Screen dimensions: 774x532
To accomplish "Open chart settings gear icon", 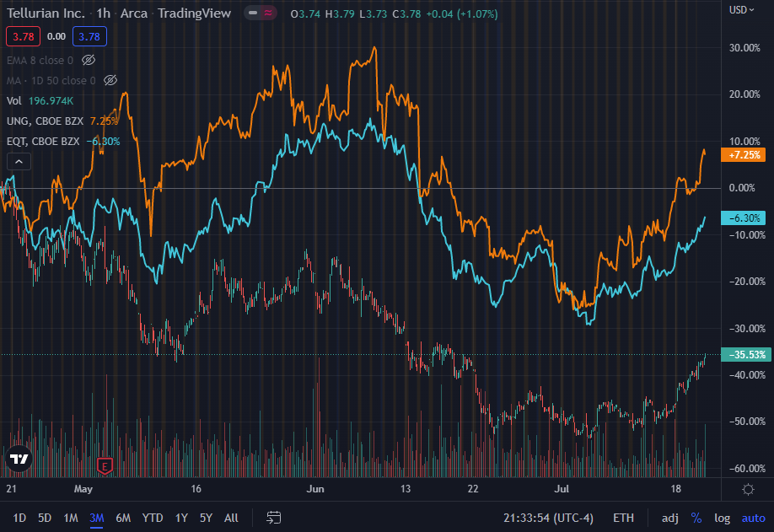I will (x=748, y=489).
